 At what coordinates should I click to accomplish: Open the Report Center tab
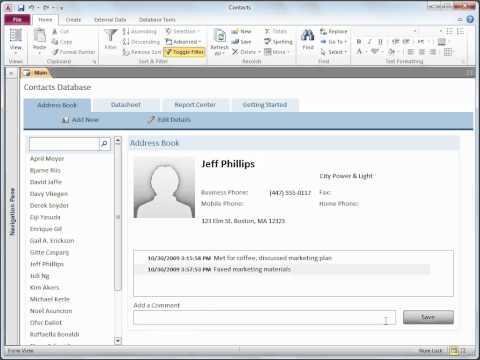point(195,105)
